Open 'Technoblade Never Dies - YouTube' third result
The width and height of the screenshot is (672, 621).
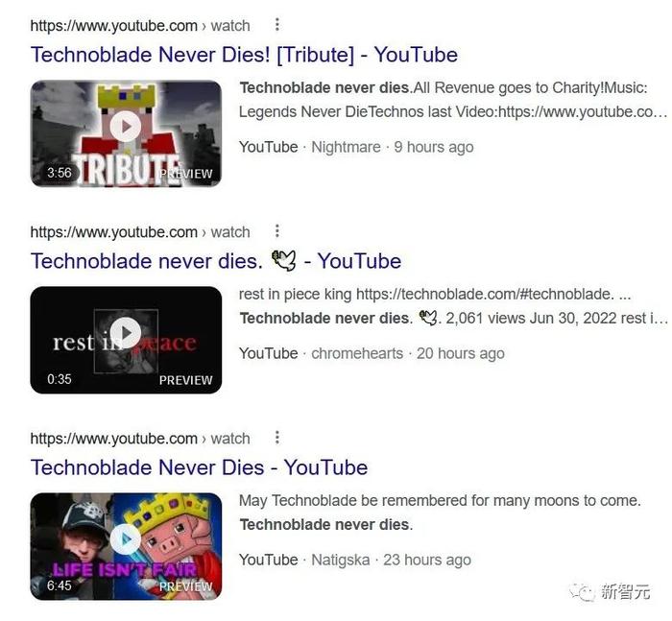(199, 467)
